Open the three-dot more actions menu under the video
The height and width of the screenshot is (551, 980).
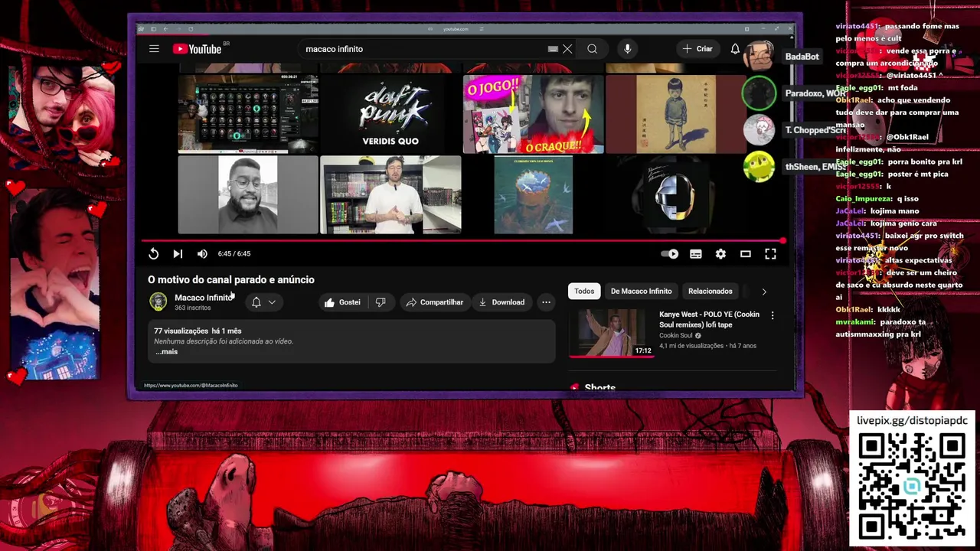click(546, 302)
